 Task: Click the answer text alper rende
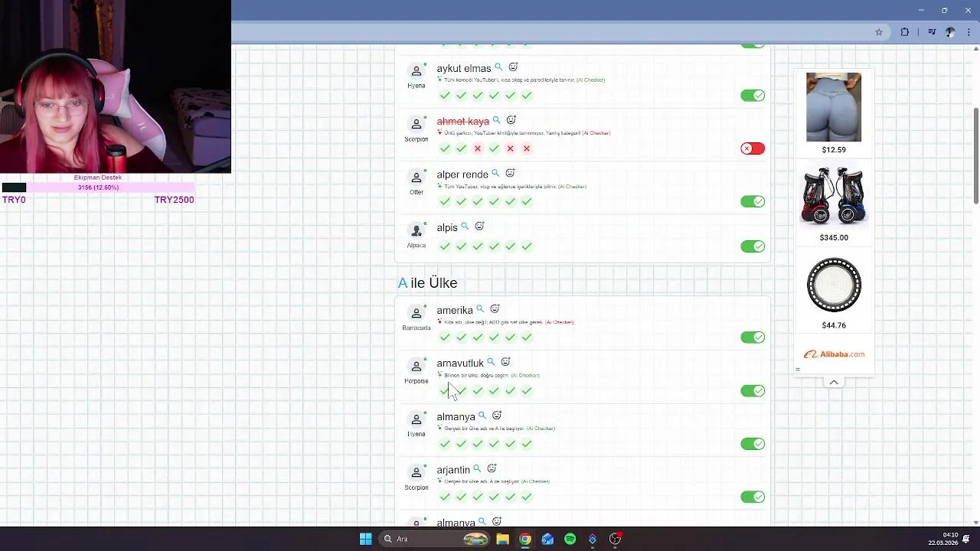click(x=462, y=174)
